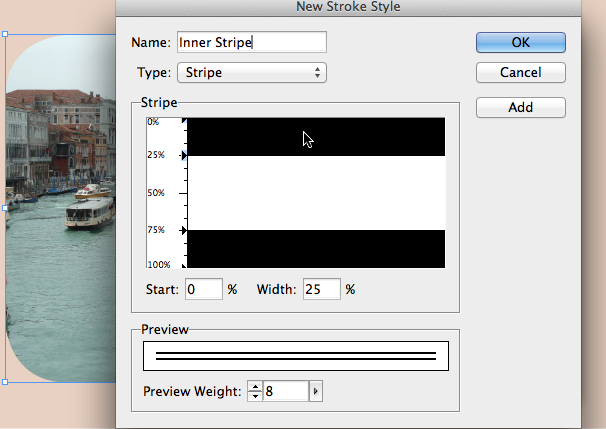Viewport: 606px width, 429px height.
Task: Click the Preview Weight value field
Action: pyautogui.click(x=286, y=391)
